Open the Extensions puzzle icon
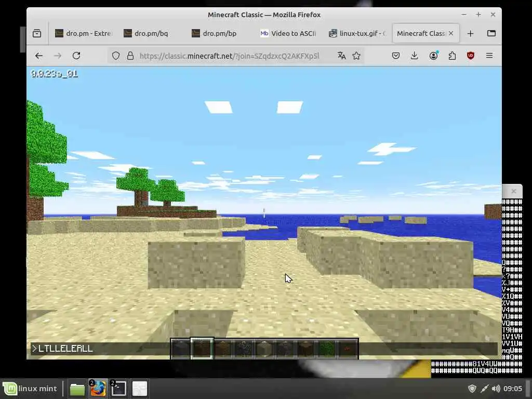Viewport: 532px width, 399px height. 452,56
